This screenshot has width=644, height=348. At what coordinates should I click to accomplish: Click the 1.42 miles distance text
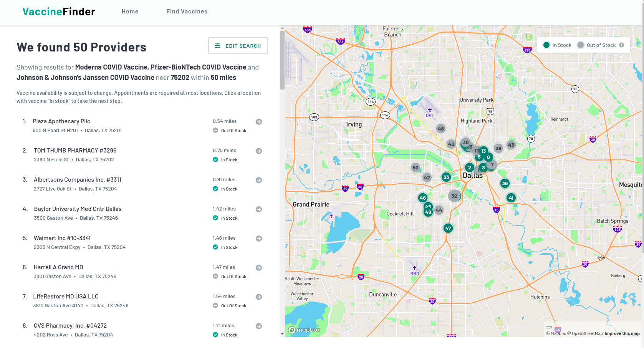coord(224,209)
